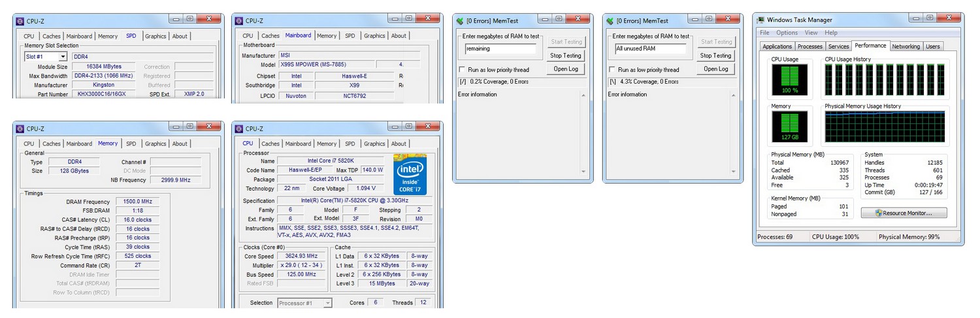Open the SPD tab in the CPU-Z Mainboard window
This screenshot has width=980, height=318.
pos(350,36)
